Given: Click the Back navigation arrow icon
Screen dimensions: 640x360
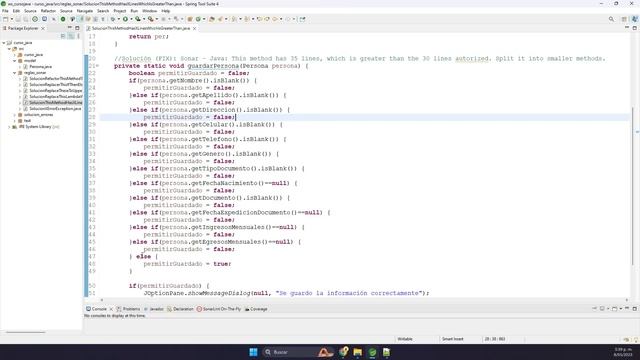Looking at the screenshot, I should (x=275, y=19).
